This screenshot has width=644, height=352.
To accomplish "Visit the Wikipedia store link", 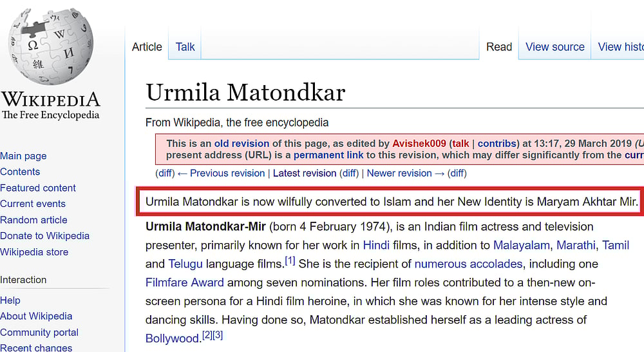I will (34, 252).
